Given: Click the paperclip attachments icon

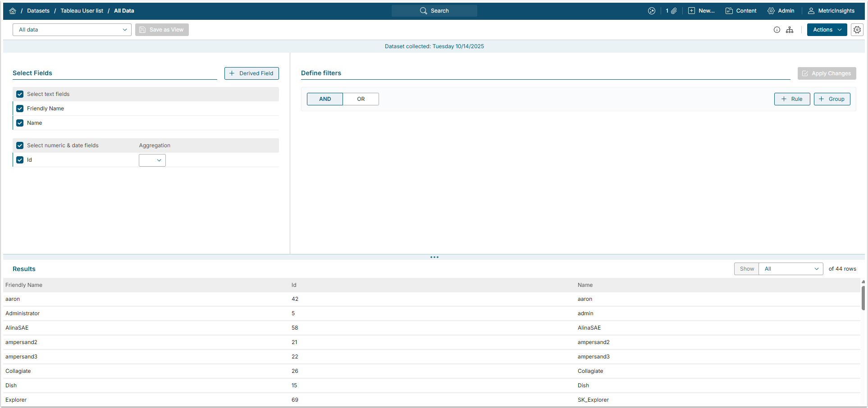Looking at the screenshot, I should click(x=674, y=11).
